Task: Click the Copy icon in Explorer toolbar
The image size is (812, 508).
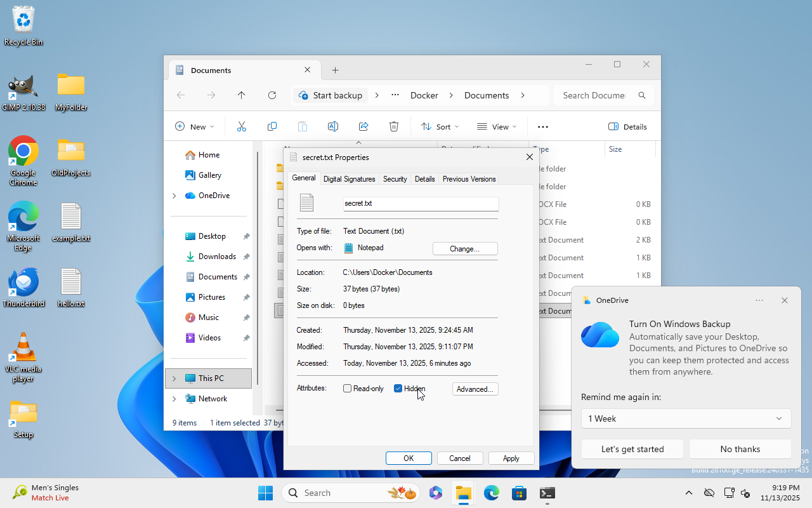Action: coord(272,126)
